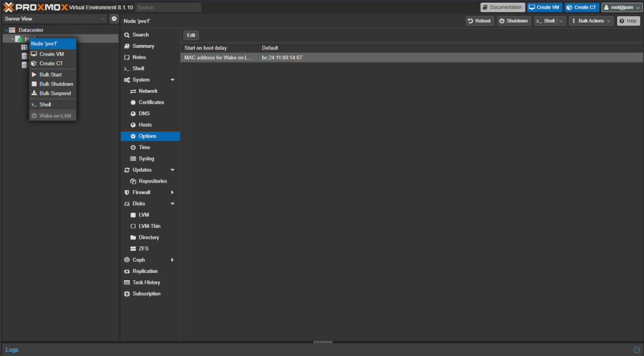Open the Directory storage page
Image resolution: width=644 pixels, height=356 pixels.
pyautogui.click(x=150, y=237)
